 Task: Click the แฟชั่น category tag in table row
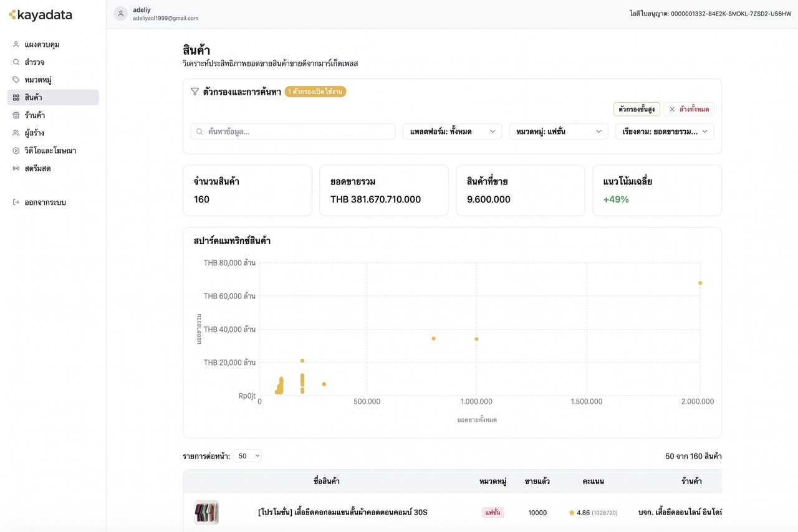tap(493, 513)
